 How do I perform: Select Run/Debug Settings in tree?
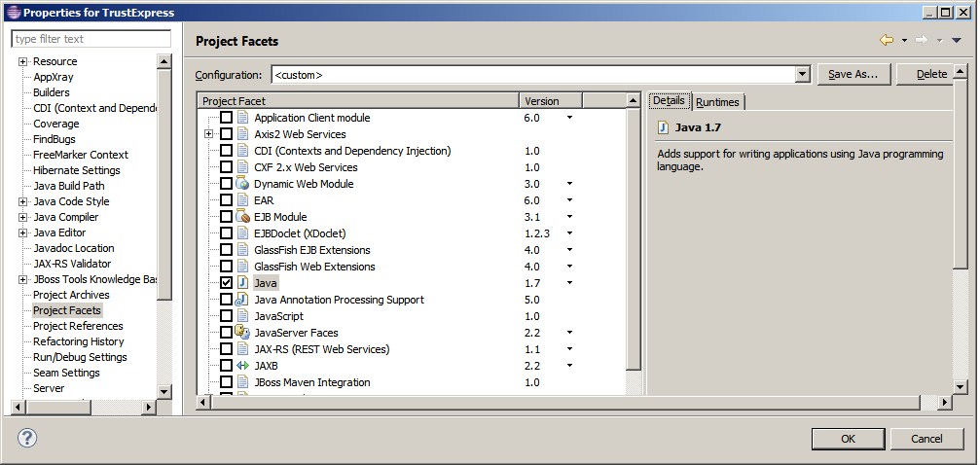(x=80, y=357)
